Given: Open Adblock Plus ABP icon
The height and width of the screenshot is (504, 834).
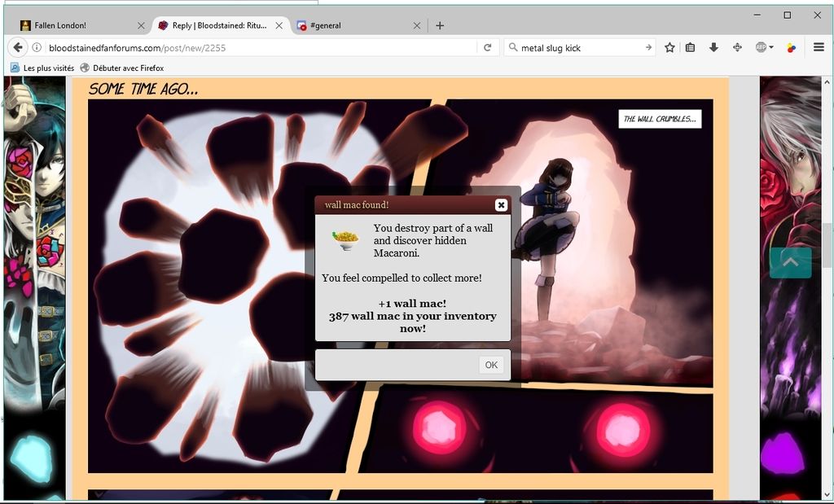Looking at the screenshot, I should tap(762, 47).
